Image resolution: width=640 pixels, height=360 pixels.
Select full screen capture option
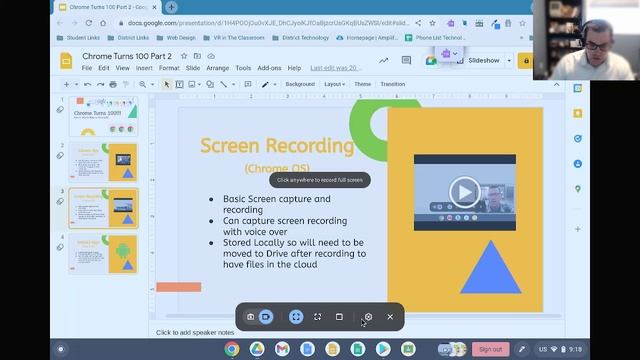tap(296, 317)
